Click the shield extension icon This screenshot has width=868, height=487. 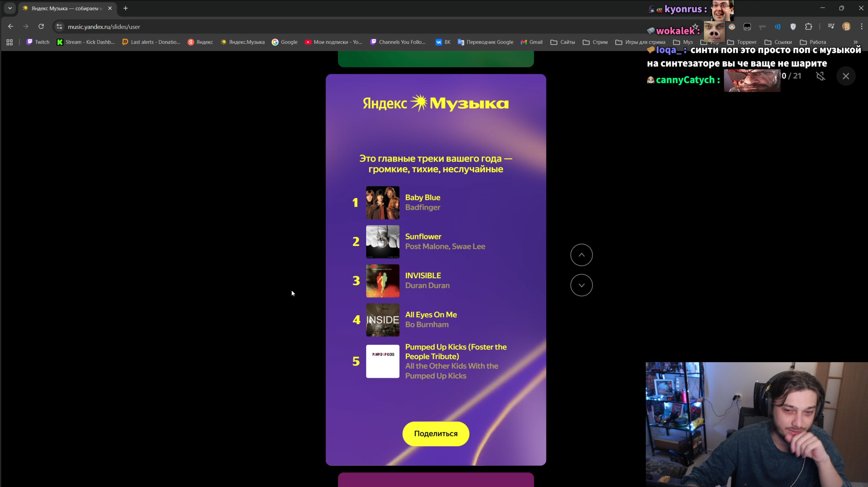point(793,26)
